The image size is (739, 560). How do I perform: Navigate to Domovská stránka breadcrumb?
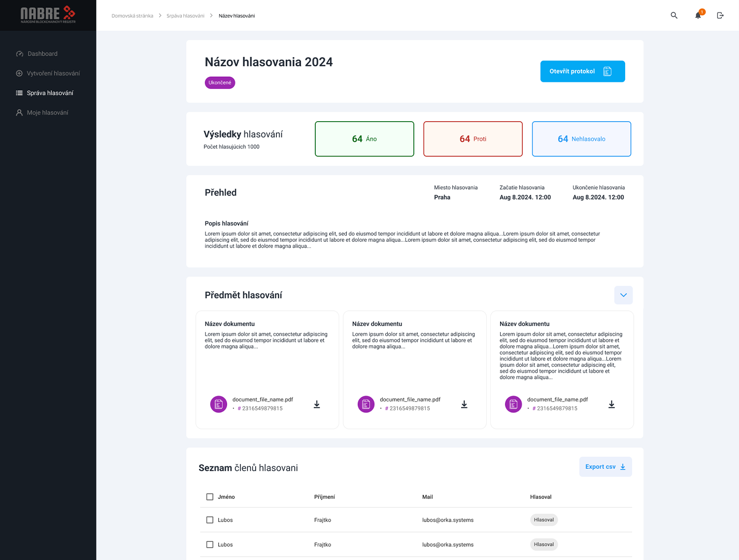tap(132, 16)
